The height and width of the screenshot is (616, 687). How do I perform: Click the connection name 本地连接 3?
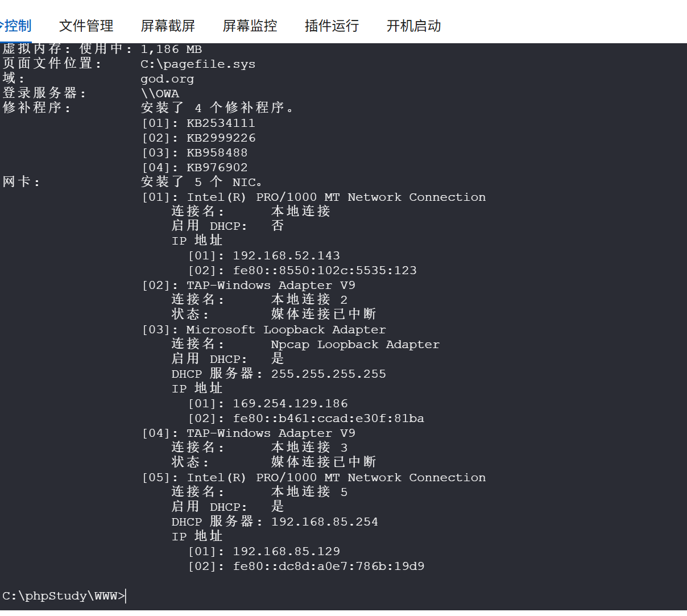(309, 448)
